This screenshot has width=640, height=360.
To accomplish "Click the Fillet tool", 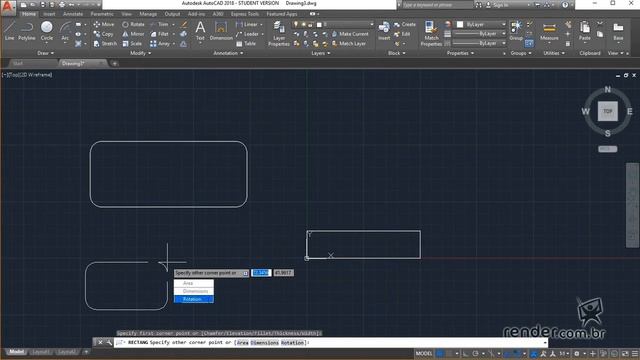I will pos(159,34).
